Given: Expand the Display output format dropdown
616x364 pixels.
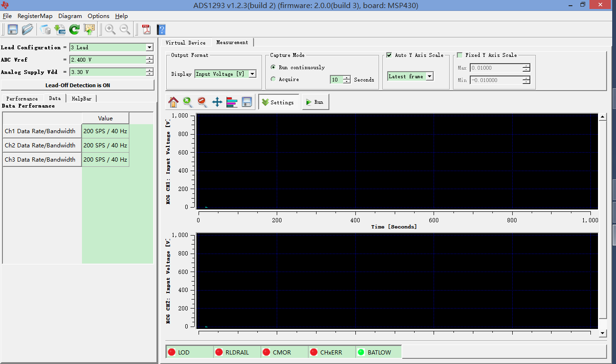Looking at the screenshot, I should tap(252, 74).
